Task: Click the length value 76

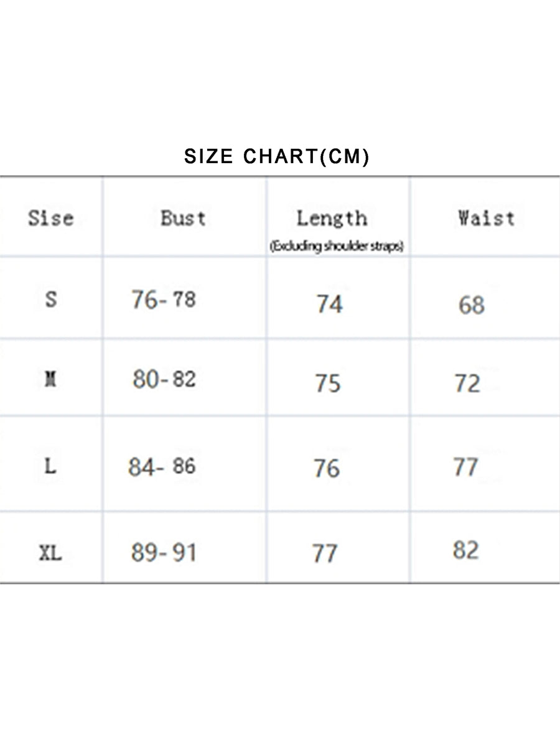Action: pyautogui.click(x=327, y=469)
